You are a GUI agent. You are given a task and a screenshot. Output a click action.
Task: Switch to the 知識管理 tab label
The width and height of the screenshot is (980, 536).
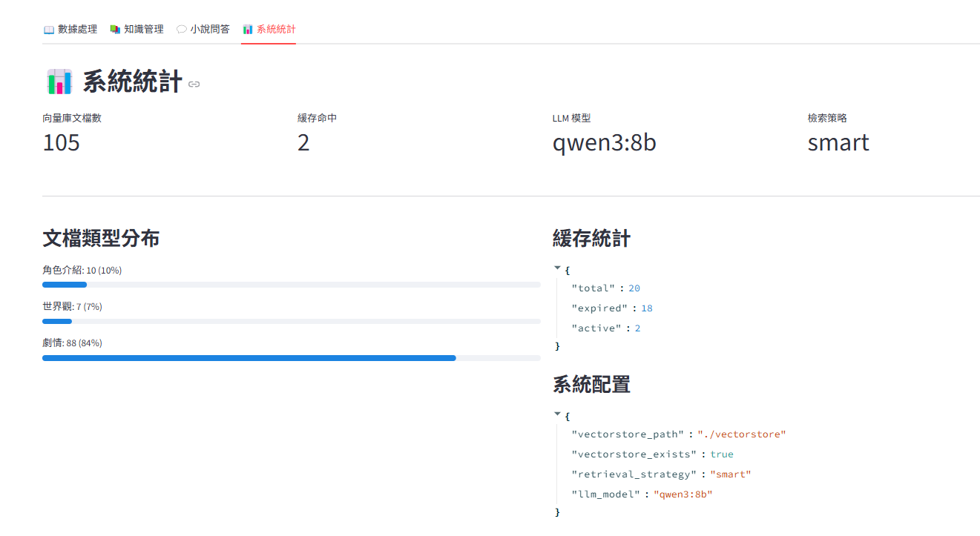144,30
